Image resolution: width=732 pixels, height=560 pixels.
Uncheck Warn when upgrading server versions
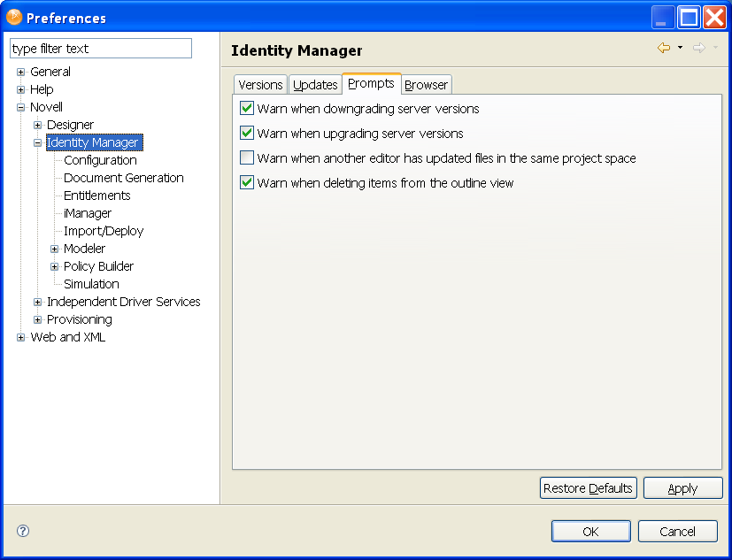click(x=247, y=134)
